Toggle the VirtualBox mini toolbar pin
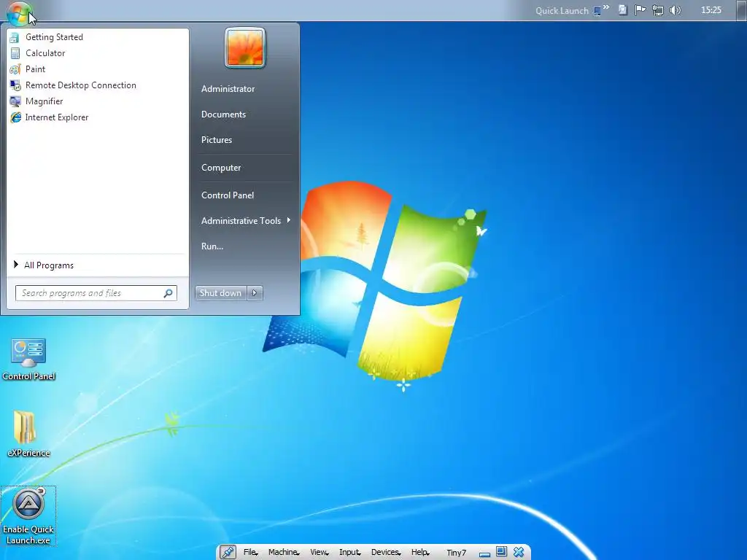747x560 pixels. tap(228, 553)
